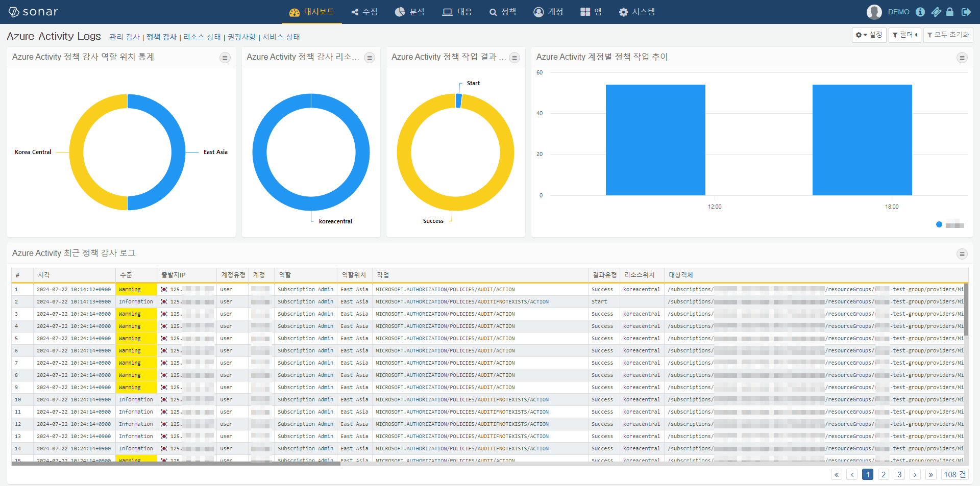This screenshot has height=486, width=980.
Task: Open the 계정 menu
Action: tap(548, 12)
